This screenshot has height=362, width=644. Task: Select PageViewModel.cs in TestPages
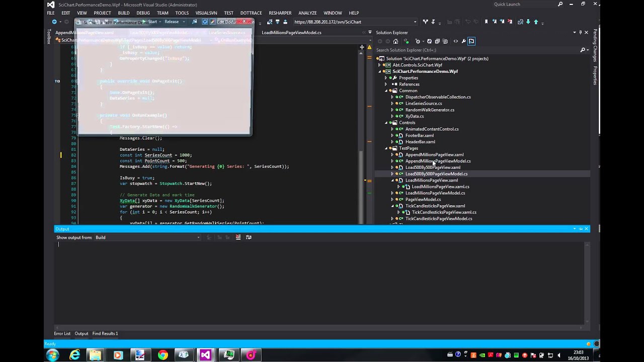tap(423, 200)
